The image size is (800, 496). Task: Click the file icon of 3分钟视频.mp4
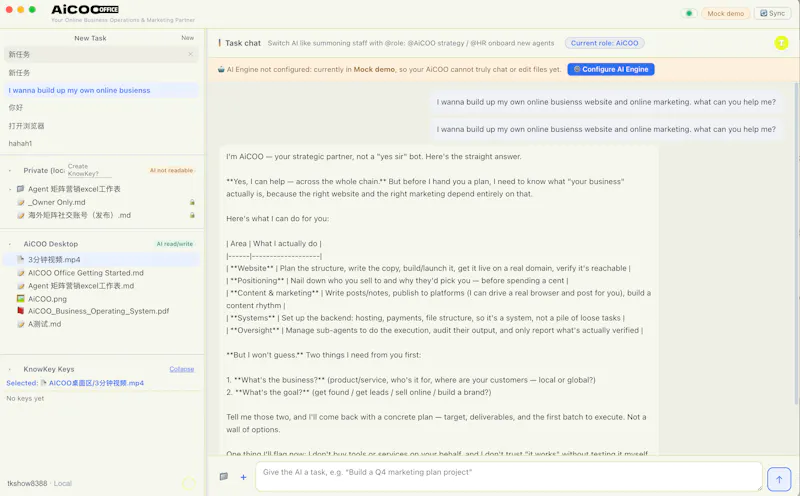point(20,259)
